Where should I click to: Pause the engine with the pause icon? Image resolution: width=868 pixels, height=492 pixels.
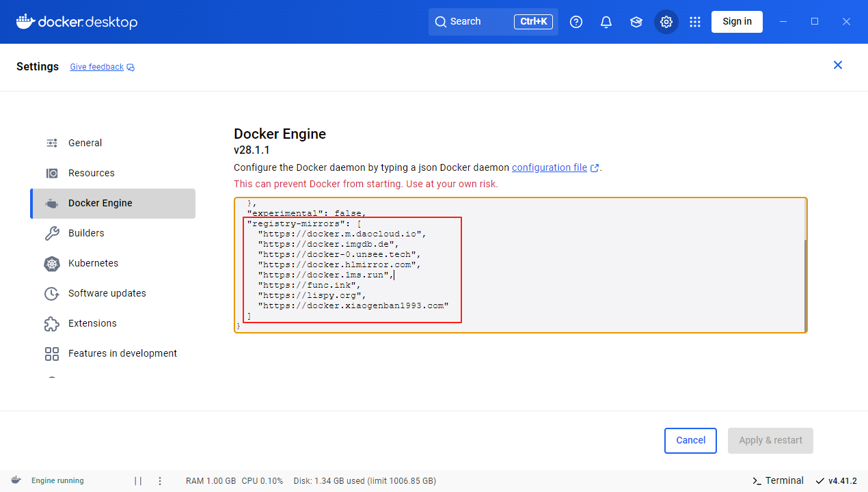138,481
